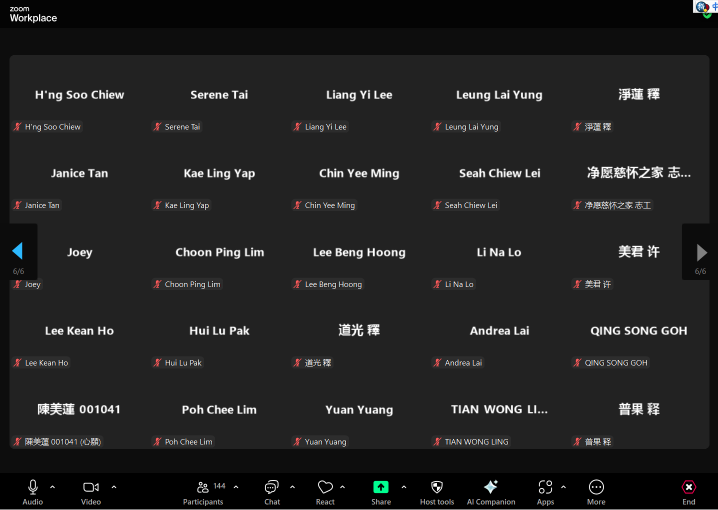
Task: Open the Apps icon
Action: click(545, 487)
